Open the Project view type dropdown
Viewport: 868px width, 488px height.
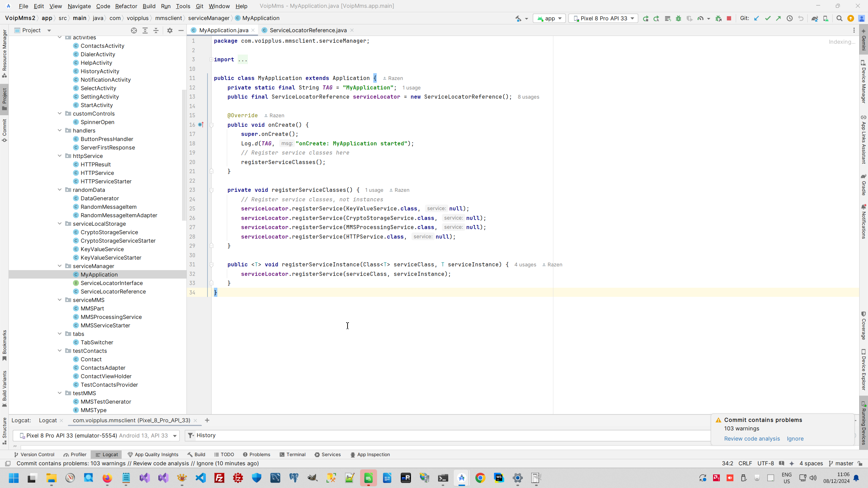click(49, 30)
